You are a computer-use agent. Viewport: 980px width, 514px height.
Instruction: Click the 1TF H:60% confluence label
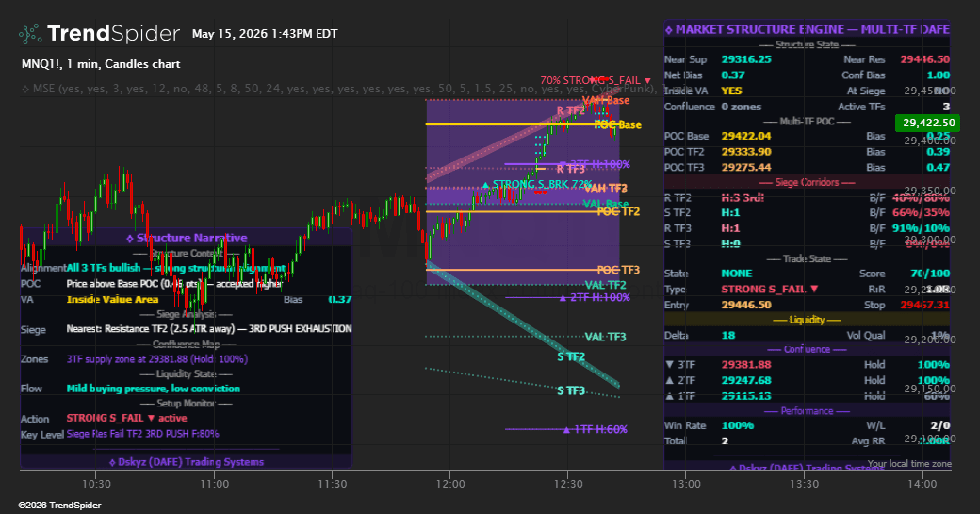tap(596, 429)
